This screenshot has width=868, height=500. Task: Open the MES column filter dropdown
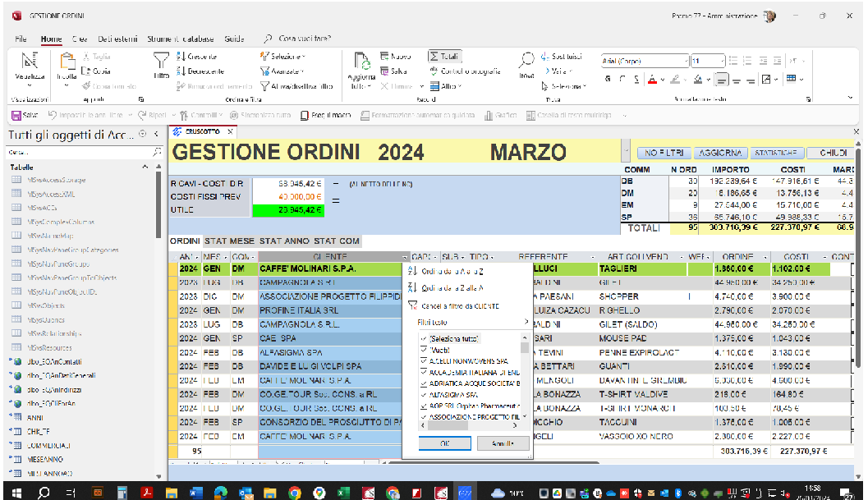click(x=226, y=257)
